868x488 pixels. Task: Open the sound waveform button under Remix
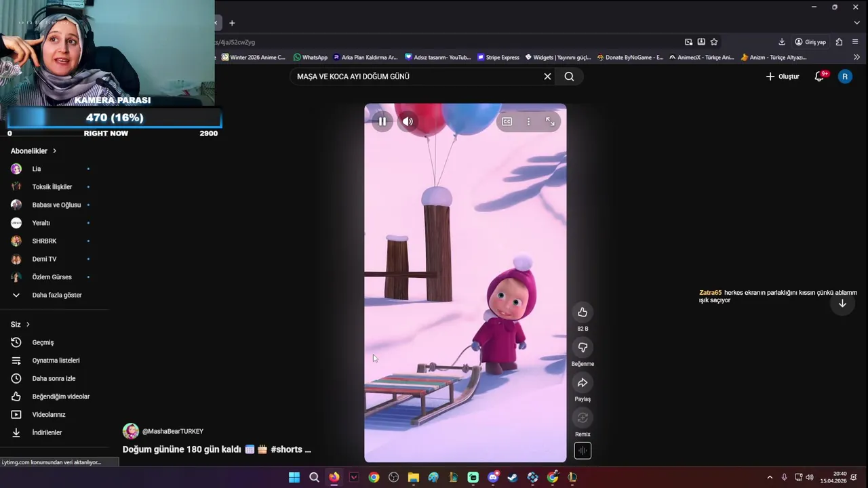pos(583,451)
